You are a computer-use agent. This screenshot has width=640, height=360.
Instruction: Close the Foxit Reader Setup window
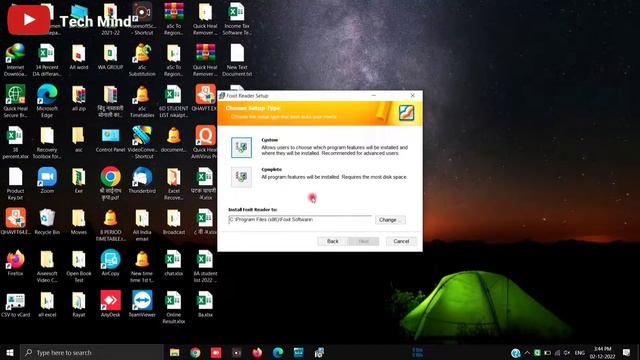[x=413, y=96]
